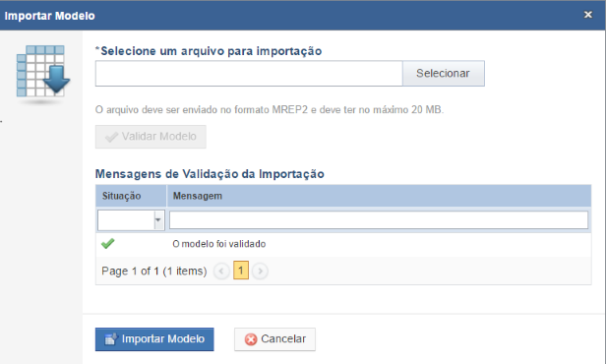This screenshot has width=606, height=364.
Task: Go to the previous page arrow
Action: tap(221, 271)
